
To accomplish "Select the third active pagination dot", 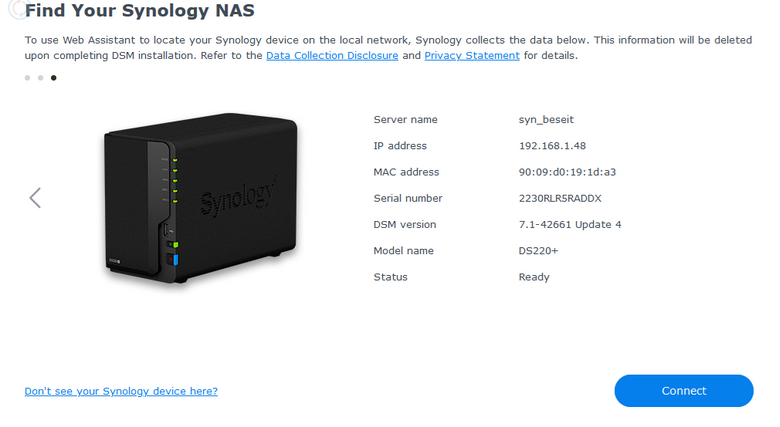I will point(54,77).
